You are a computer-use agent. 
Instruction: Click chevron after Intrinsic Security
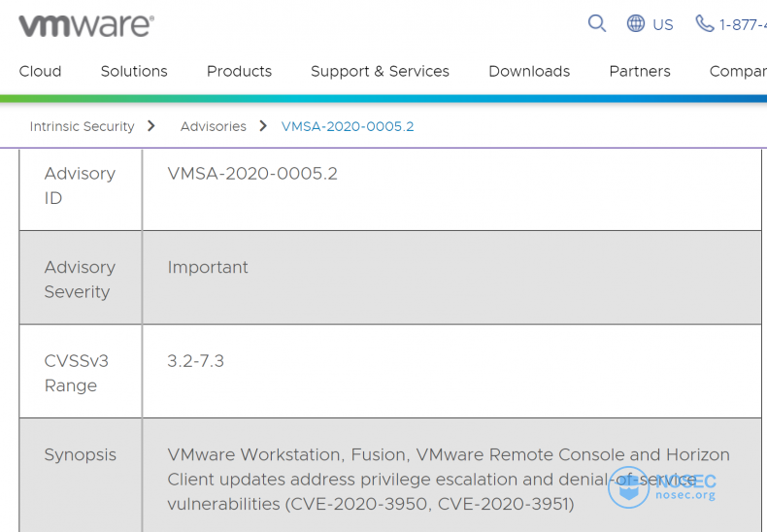[x=151, y=126]
